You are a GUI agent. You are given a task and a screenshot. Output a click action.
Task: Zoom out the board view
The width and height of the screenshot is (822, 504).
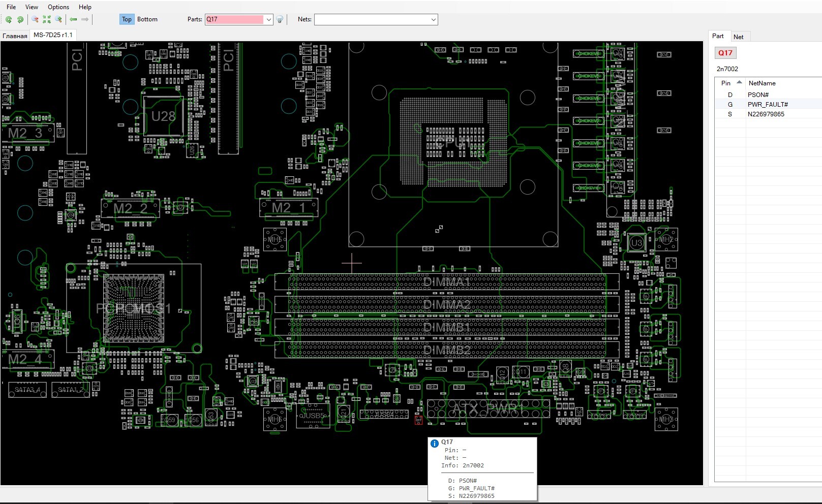(x=35, y=19)
